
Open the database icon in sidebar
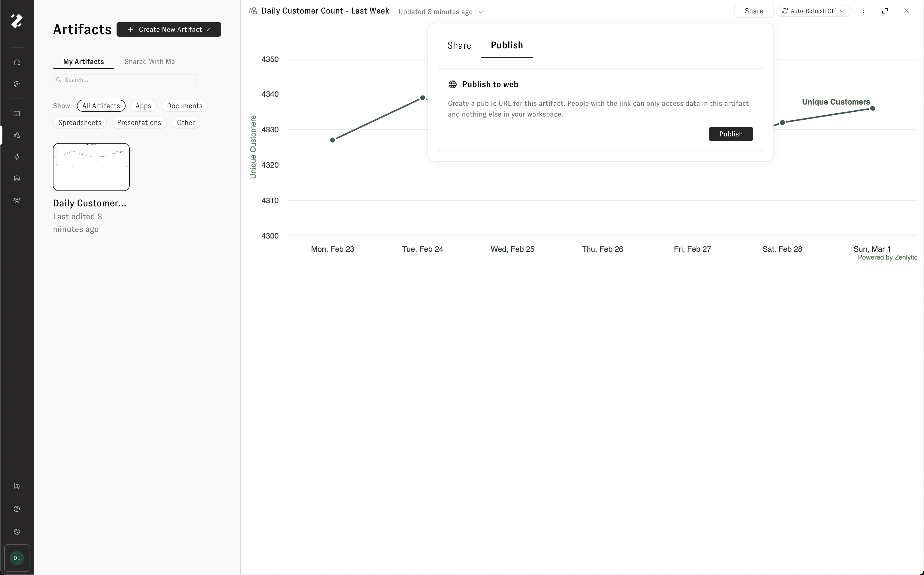tap(17, 179)
